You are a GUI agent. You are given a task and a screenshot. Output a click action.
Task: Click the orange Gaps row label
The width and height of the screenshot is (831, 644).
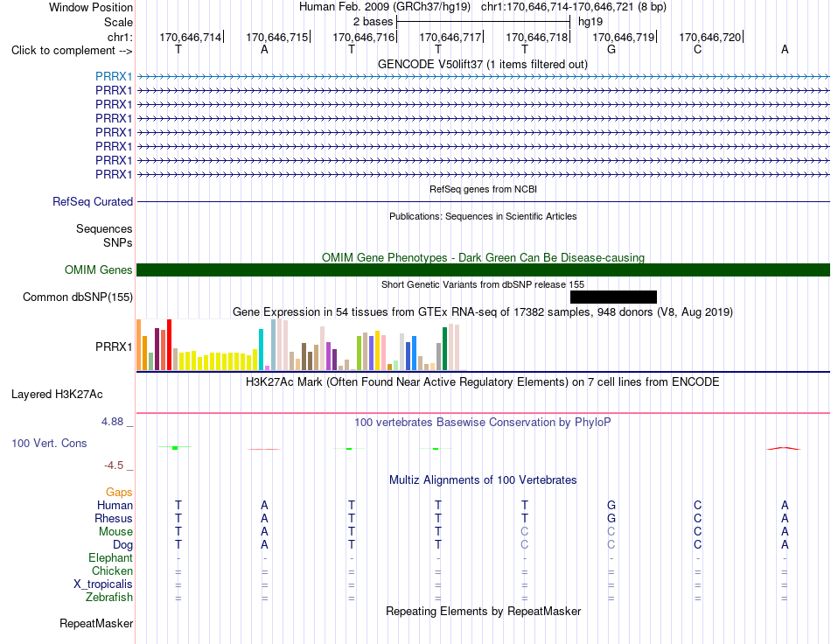[x=119, y=493]
